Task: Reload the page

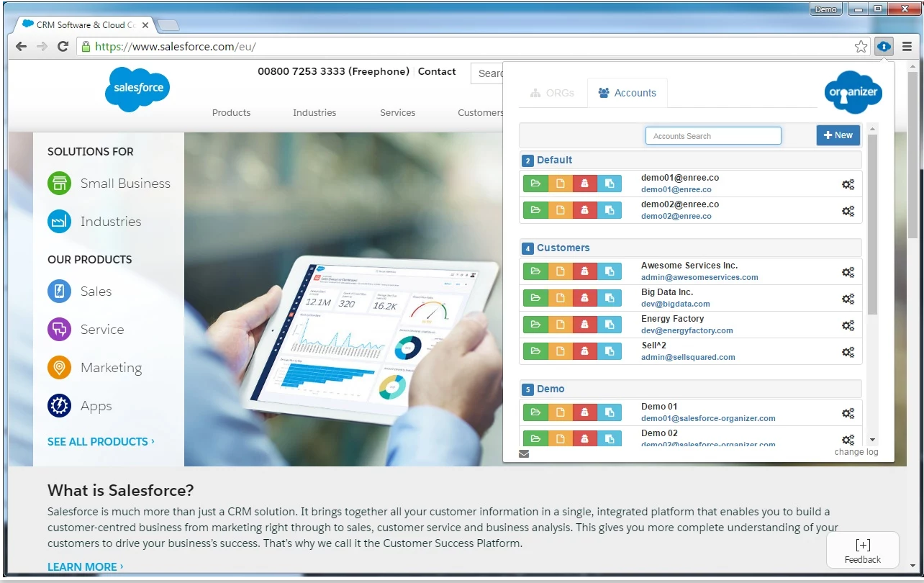Action: click(63, 47)
